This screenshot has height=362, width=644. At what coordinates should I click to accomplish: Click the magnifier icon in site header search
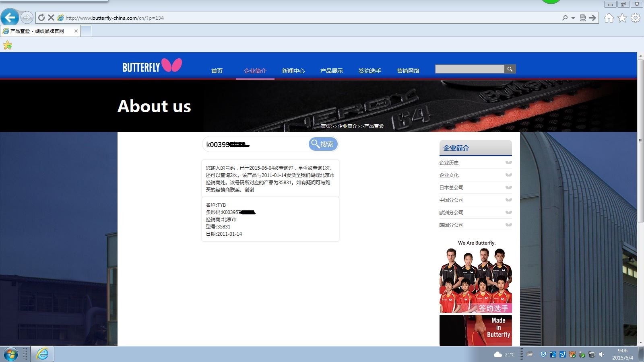tap(510, 69)
